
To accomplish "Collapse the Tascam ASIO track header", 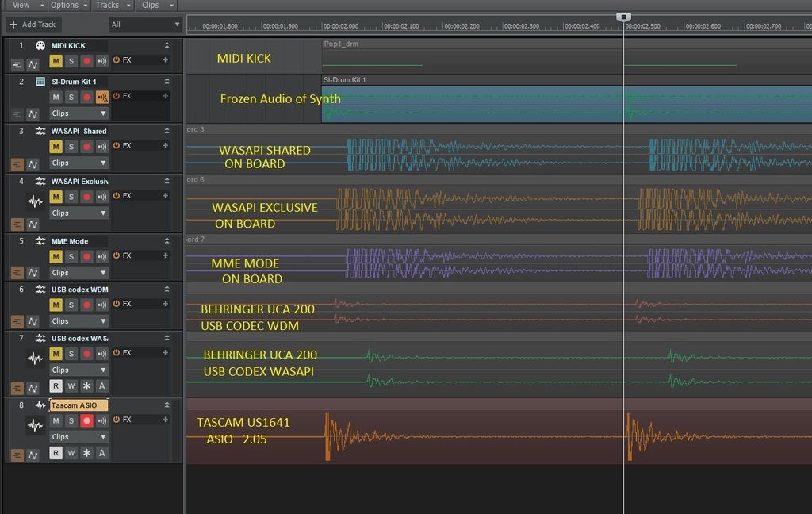I will 167,405.
